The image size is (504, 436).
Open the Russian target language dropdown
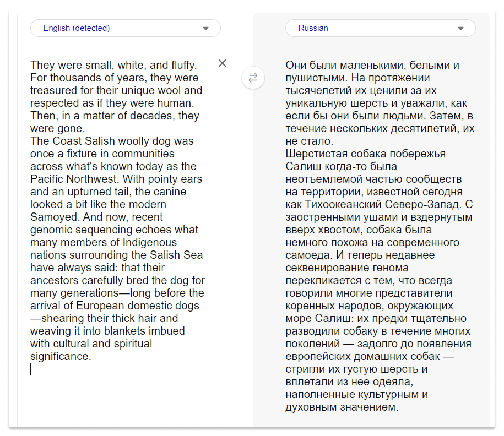(380, 28)
